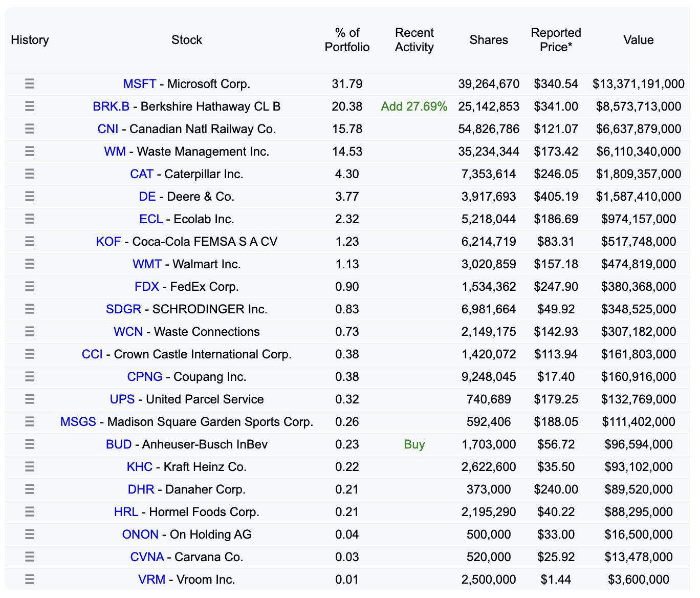Open the CVNA Carvana link
The image size is (700, 598).
point(147,557)
